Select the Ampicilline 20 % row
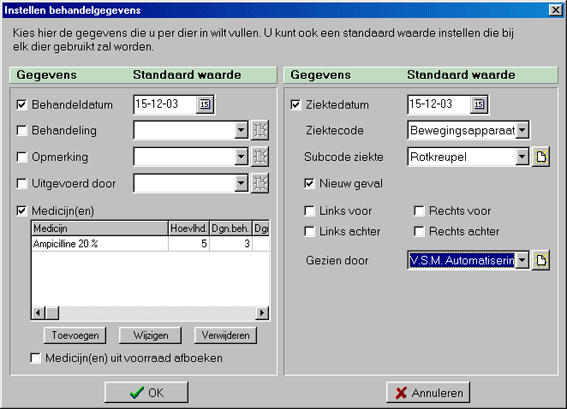This screenshot has width=567, height=409. [150, 244]
